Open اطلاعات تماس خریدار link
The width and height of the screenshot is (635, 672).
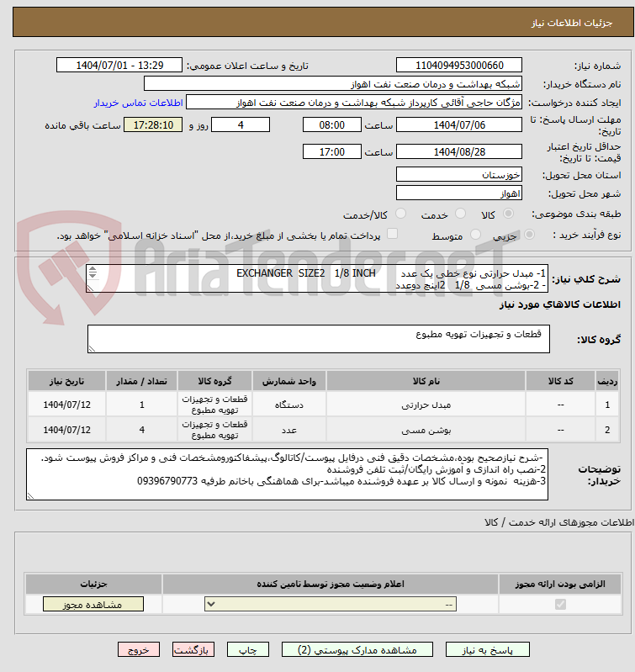coord(139,103)
